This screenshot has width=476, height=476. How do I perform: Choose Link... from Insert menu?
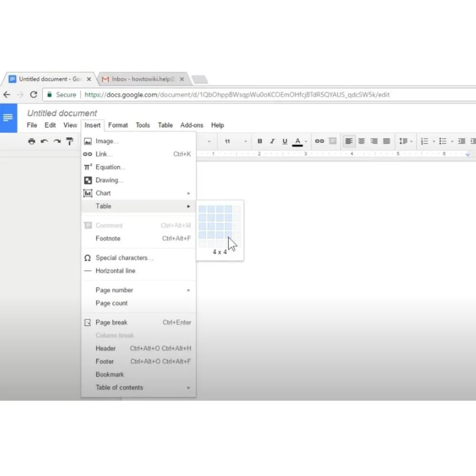click(x=139, y=154)
